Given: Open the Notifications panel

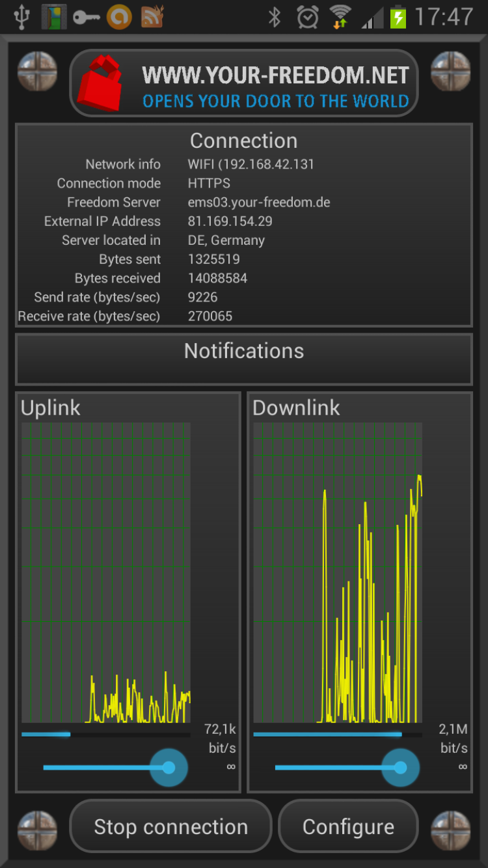Looking at the screenshot, I should coord(243,359).
